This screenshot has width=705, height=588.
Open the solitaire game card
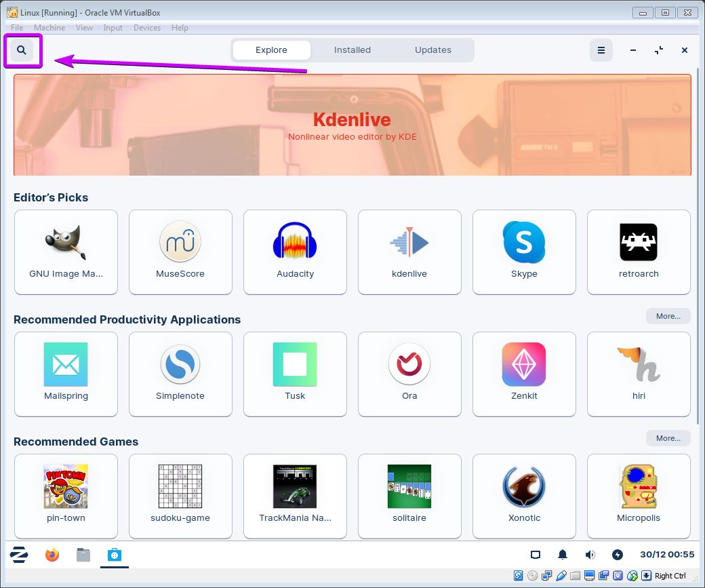click(x=409, y=496)
